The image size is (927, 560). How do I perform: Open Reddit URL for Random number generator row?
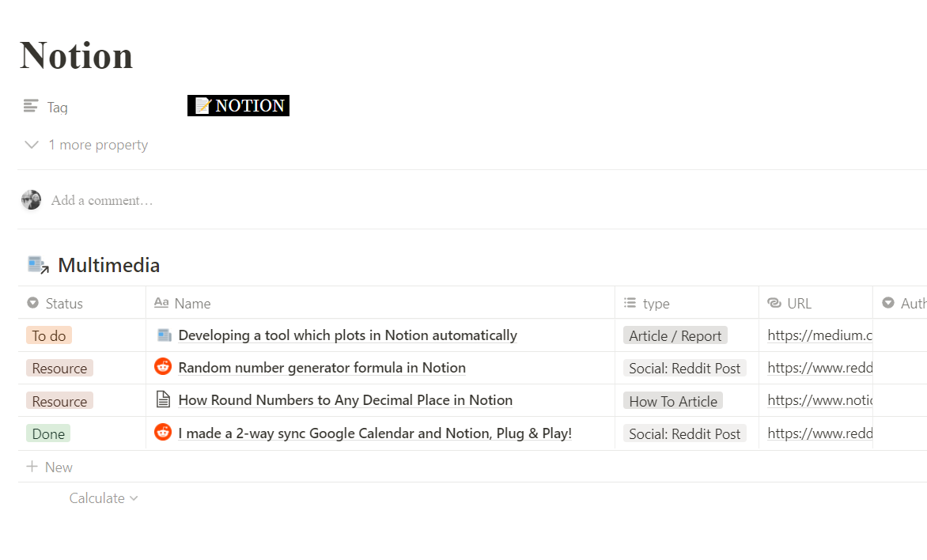coord(820,368)
